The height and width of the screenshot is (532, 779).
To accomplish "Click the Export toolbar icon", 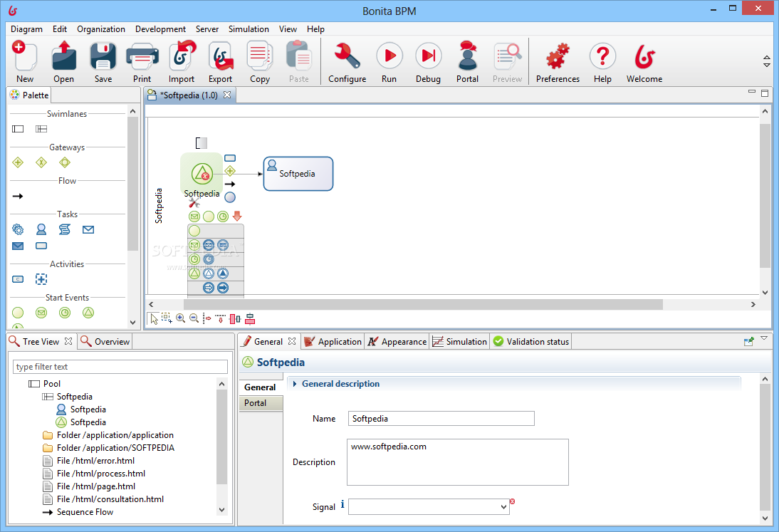I will tap(221, 57).
